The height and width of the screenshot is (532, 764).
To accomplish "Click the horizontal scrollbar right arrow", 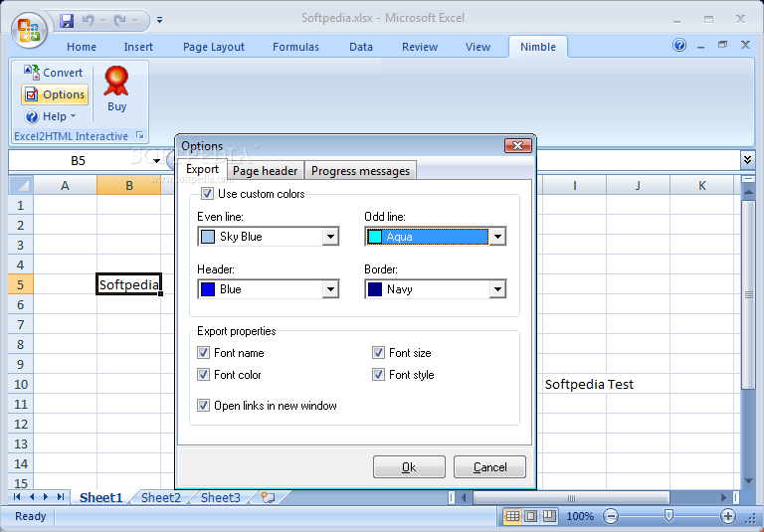I will pyautogui.click(x=723, y=497).
